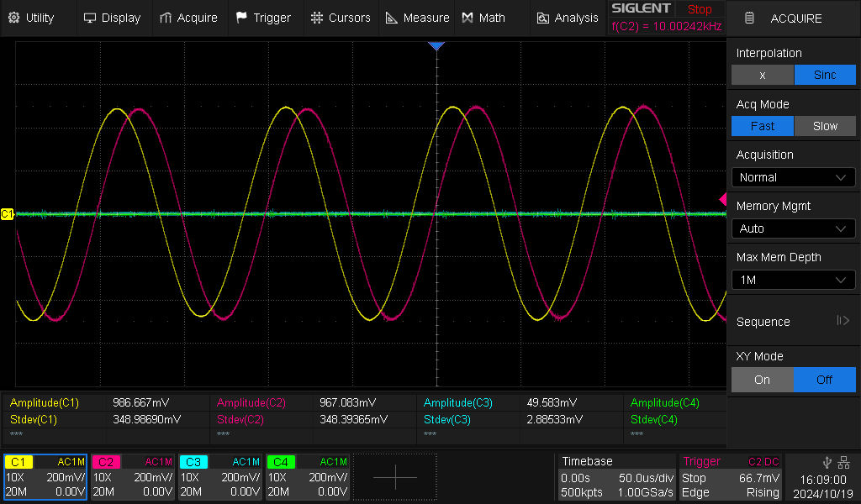This screenshot has height=504, width=861.
Task: Open the Memory Mgmt Auto dropdown
Action: tap(794, 228)
